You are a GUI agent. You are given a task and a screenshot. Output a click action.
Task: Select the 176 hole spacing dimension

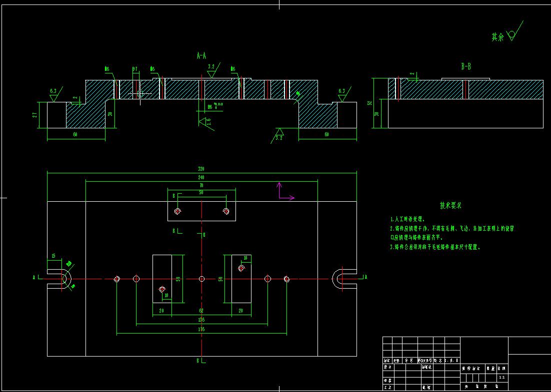tap(201, 329)
